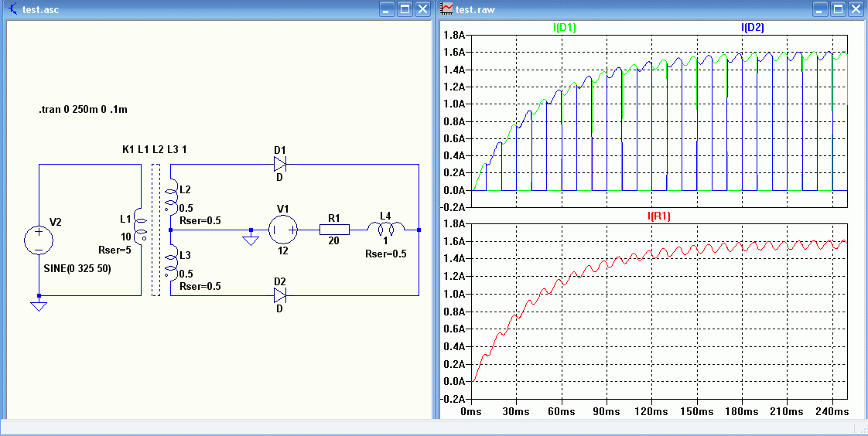Click the test.raw title bar text
868x436 pixels.
[x=476, y=9]
